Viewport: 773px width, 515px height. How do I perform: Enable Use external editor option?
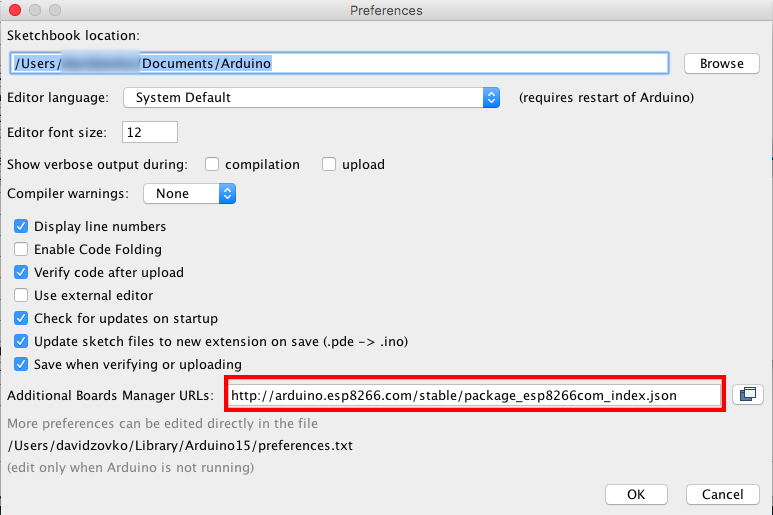21,295
